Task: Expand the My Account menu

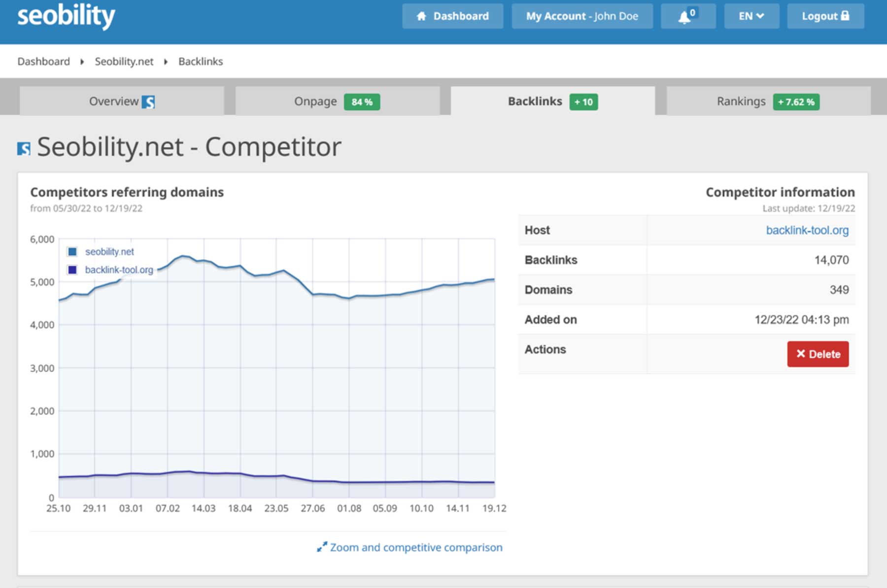Action: tap(582, 16)
